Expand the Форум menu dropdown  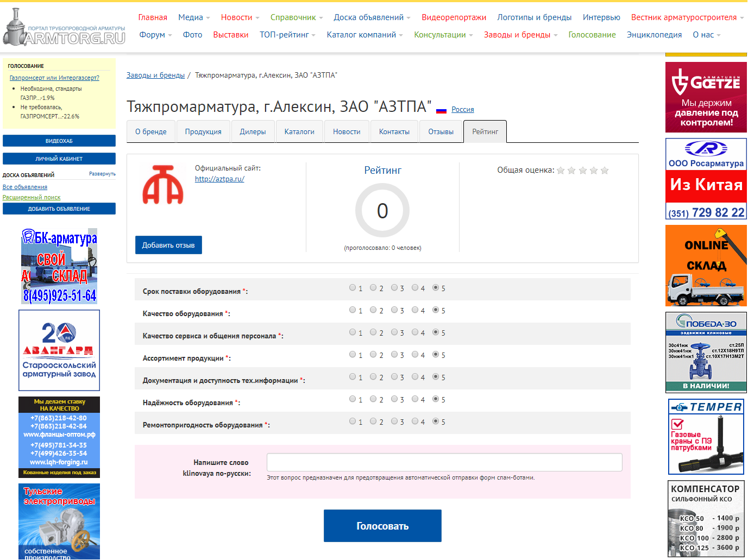pos(155,35)
